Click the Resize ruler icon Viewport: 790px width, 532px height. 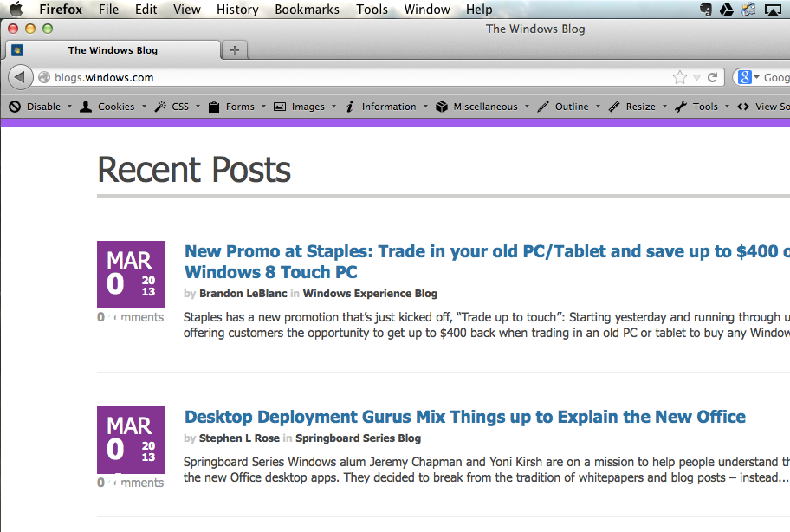(614, 107)
